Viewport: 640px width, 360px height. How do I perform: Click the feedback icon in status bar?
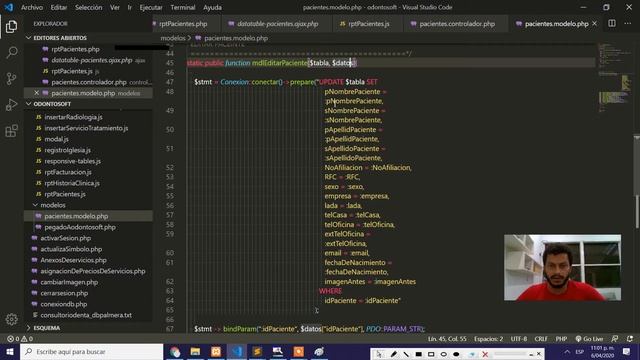coord(615,339)
